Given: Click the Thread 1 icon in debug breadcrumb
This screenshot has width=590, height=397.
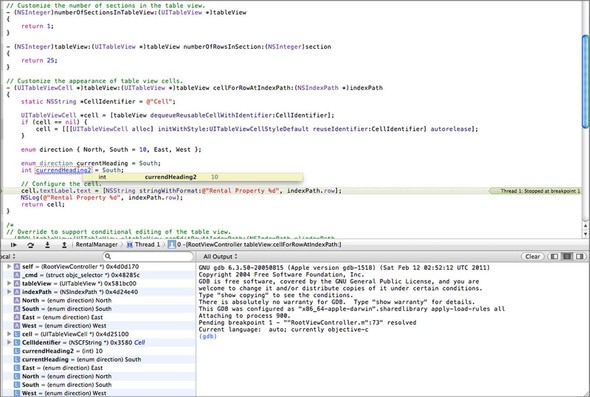Looking at the screenshot, I should coord(129,245).
